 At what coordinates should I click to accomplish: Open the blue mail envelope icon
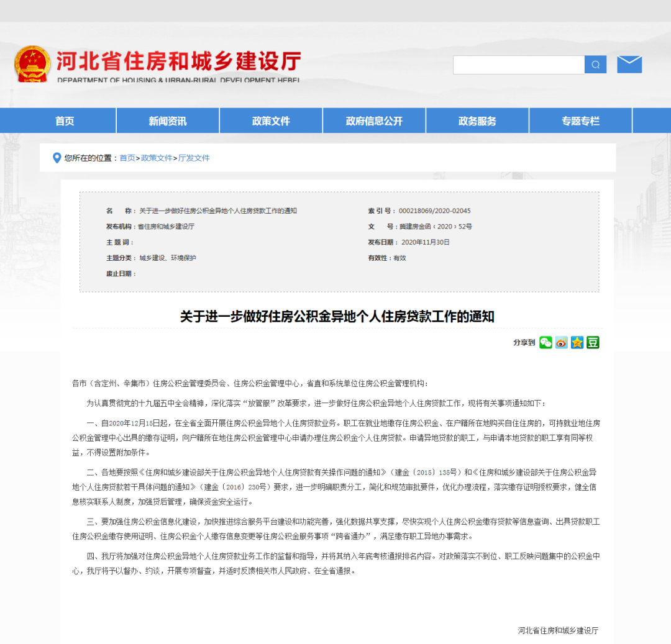pyautogui.click(x=629, y=65)
